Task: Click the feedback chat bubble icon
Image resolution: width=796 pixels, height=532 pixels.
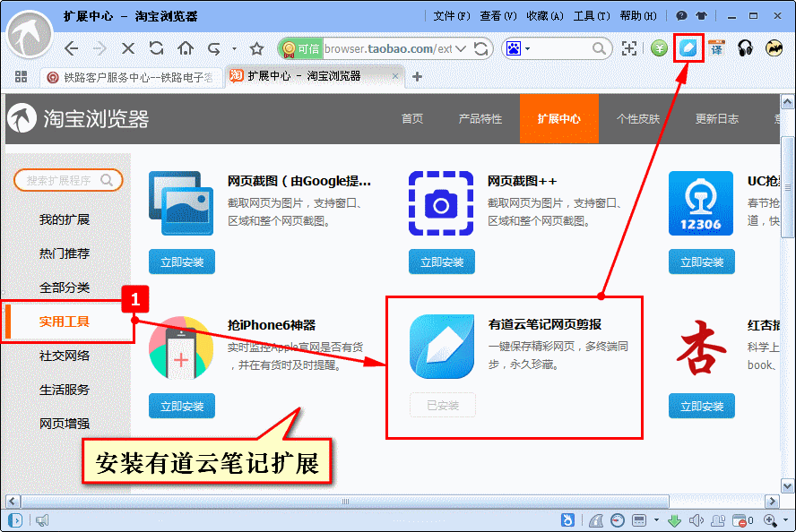Action: (x=681, y=16)
